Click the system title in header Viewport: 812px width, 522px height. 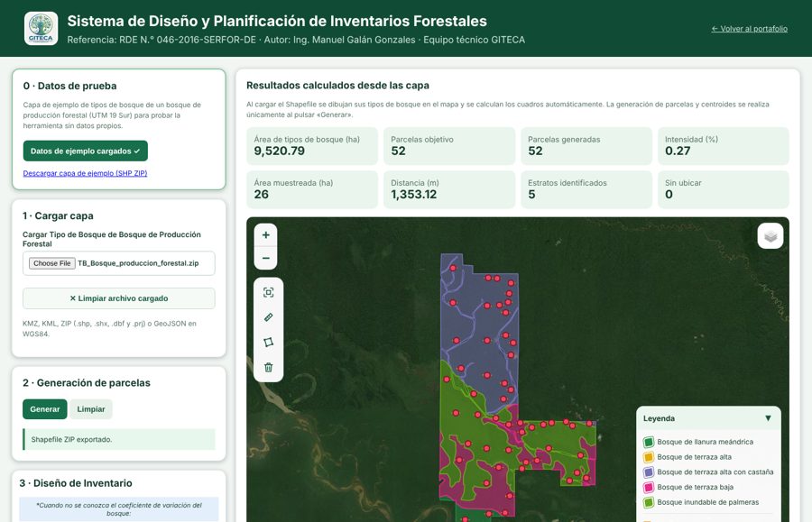[x=277, y=22]
